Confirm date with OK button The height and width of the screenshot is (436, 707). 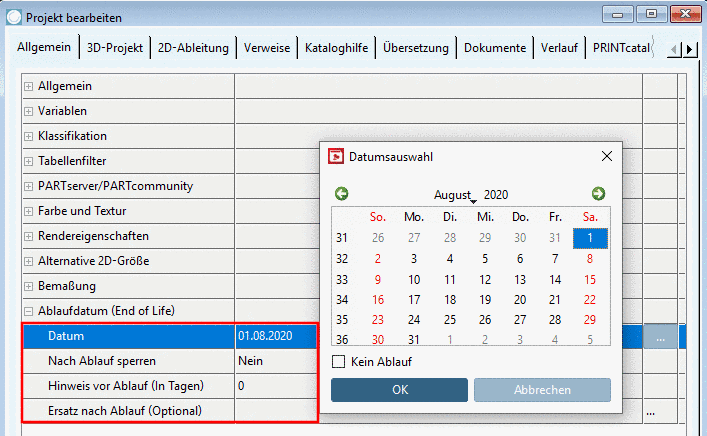pos(399,390)
